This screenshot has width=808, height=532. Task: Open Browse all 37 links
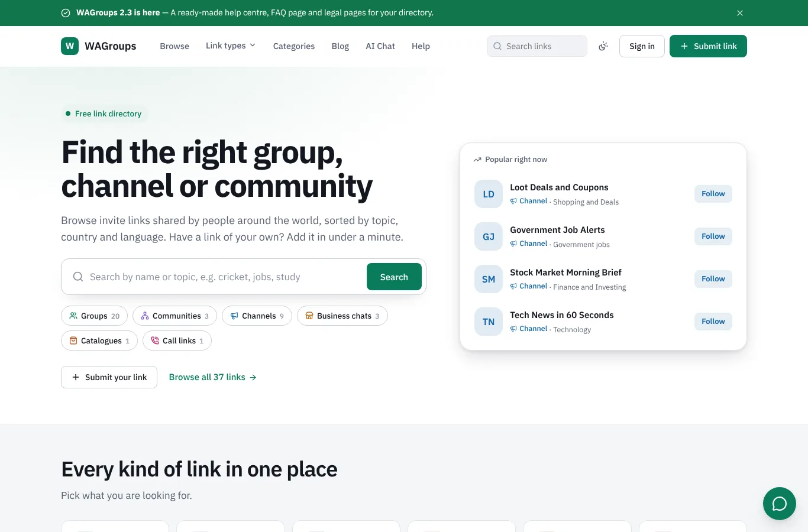(x=213, y=377)
